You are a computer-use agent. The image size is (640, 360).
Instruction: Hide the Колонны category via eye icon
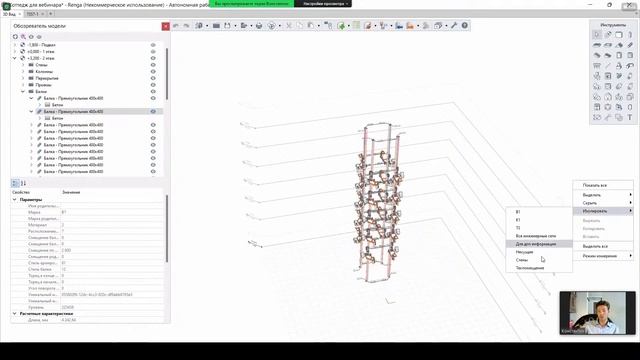(x=153, y=71)
